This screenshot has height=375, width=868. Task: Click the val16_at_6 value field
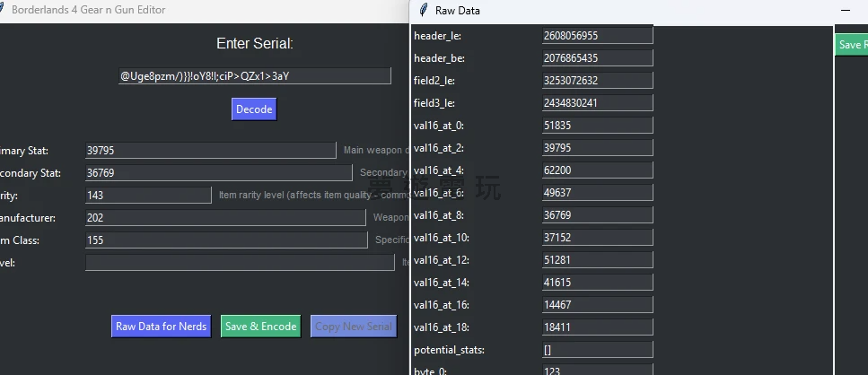tap(597, 193)
